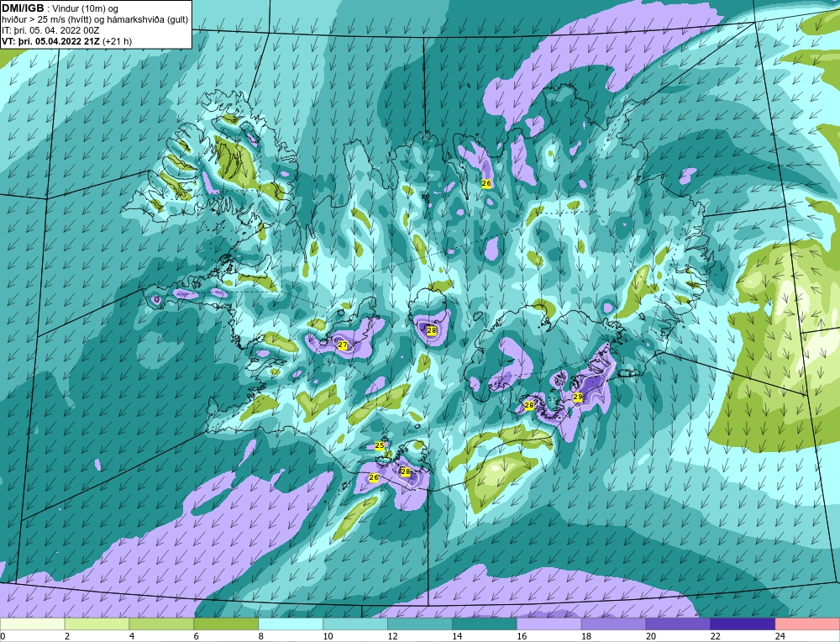Click the legend scale number '8'

261,636
